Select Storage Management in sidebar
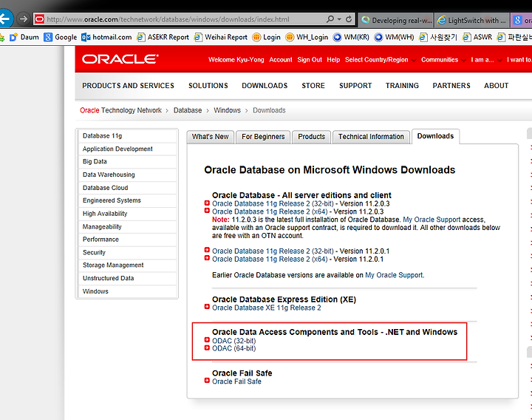 (128, 265)
